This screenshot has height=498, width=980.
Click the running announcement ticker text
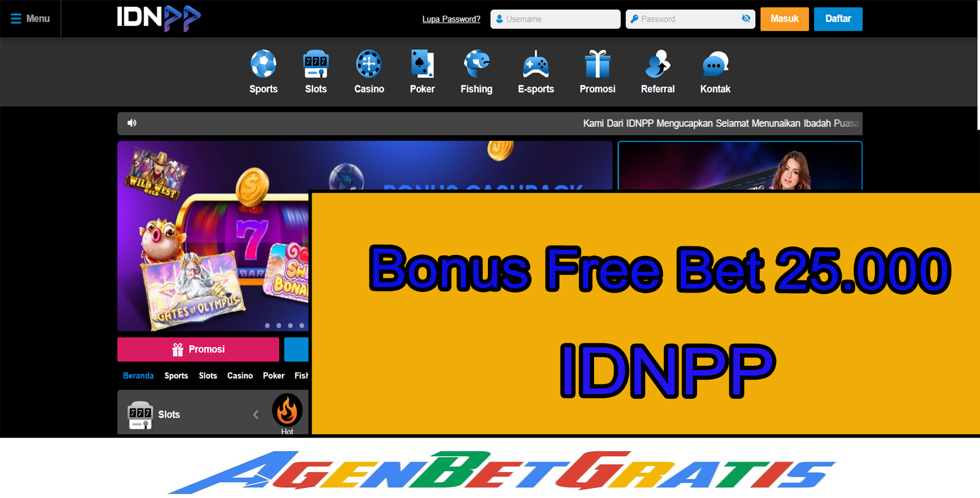721,123
